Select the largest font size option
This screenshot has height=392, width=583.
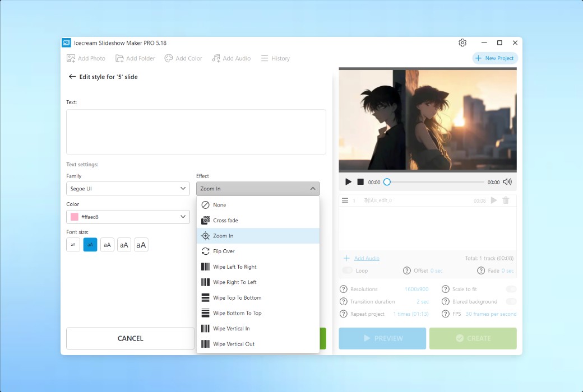point(141,244)
